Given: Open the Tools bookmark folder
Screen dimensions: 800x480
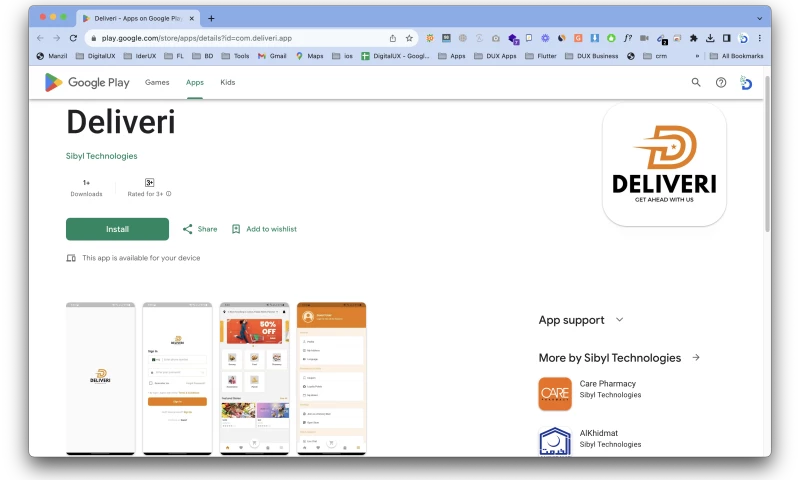Looking at the screenshot, I should pyautogui.click(x=235, y=56).
